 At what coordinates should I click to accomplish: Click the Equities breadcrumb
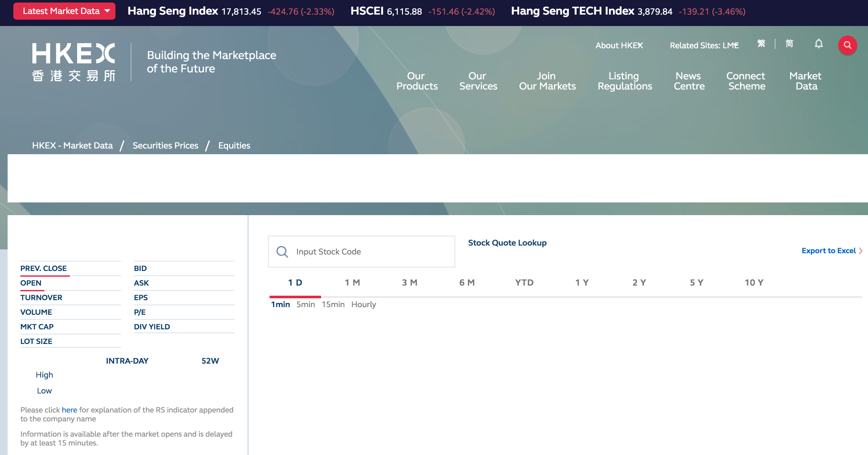(x=234, y=145)
